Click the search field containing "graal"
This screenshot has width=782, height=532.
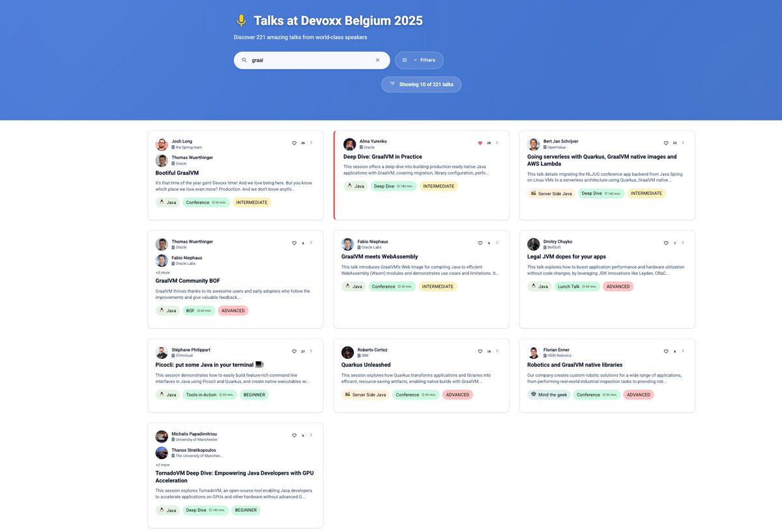pos(311,60)
